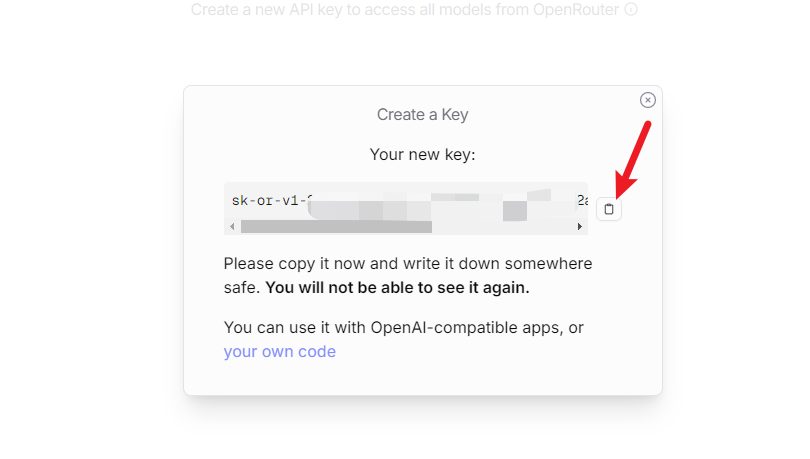810x459 pixels.
Task: Click the gray horizontal scrollbar thumb
Action: (x=336, y=227)
